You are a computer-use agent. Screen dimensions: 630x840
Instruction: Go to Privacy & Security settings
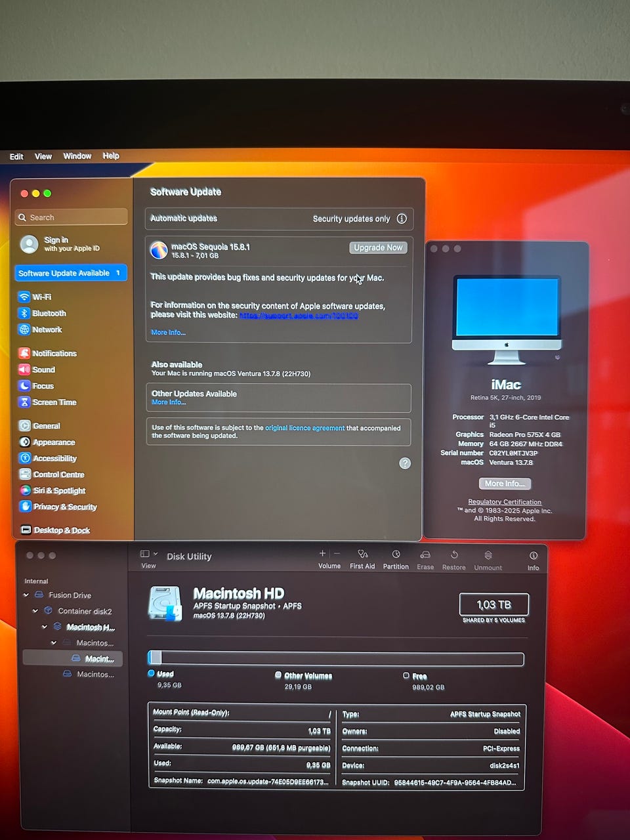tap(58, 507)
